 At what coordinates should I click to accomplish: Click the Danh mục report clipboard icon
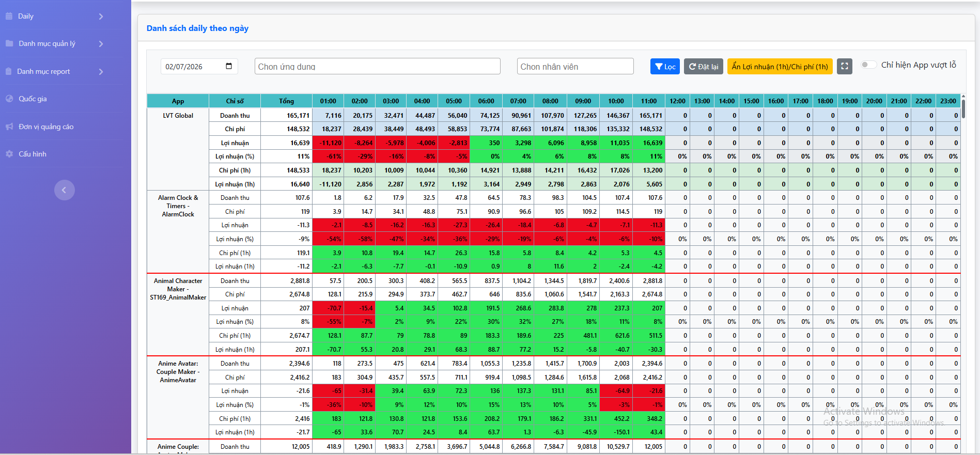click(x=9, y=71)
